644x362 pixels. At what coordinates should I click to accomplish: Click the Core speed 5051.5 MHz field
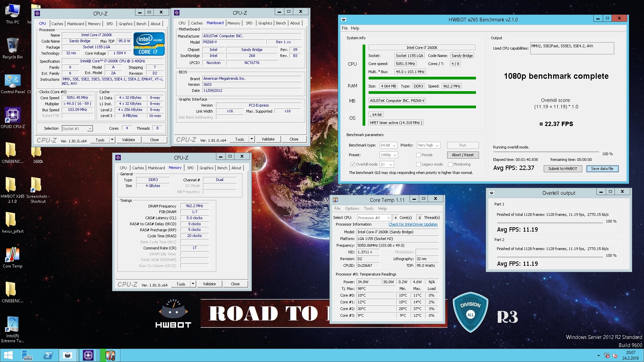[x=406, y=64]
